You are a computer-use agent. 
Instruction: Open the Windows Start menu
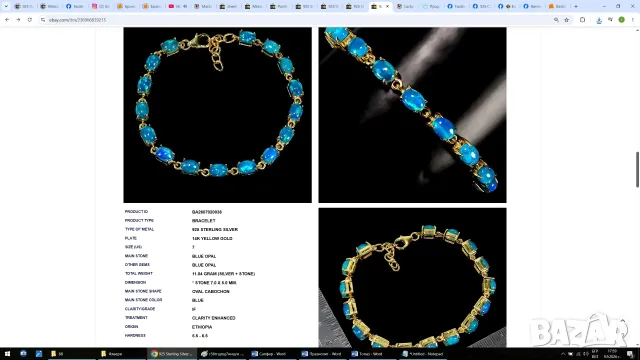(x=7, y=354)
